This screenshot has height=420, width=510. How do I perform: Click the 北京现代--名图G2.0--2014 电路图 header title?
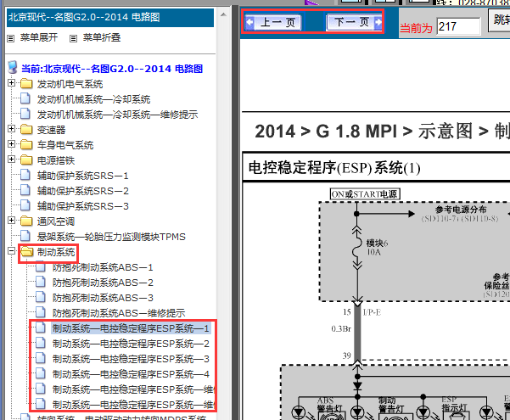tap(84, 17)
